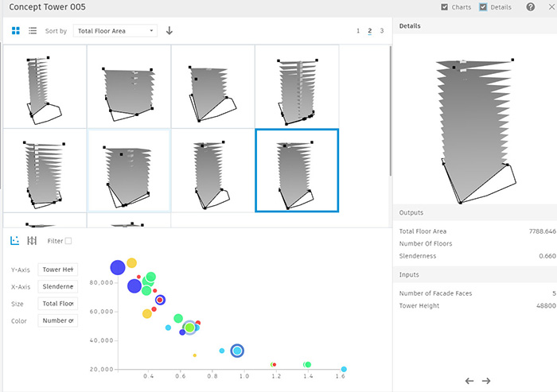Reverse sort direction with arrow icon
This screenshot has width=557, height=392.
point(169,31)
